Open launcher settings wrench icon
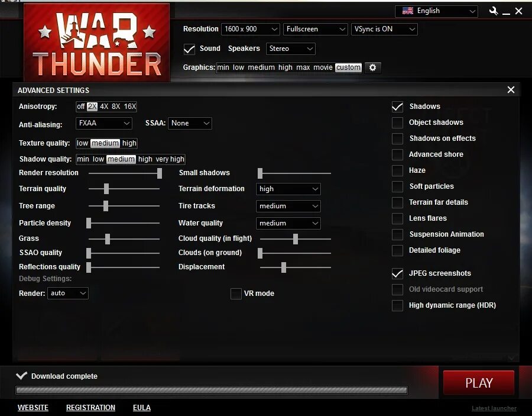532x416 pixels. click(x=494, y=11)
